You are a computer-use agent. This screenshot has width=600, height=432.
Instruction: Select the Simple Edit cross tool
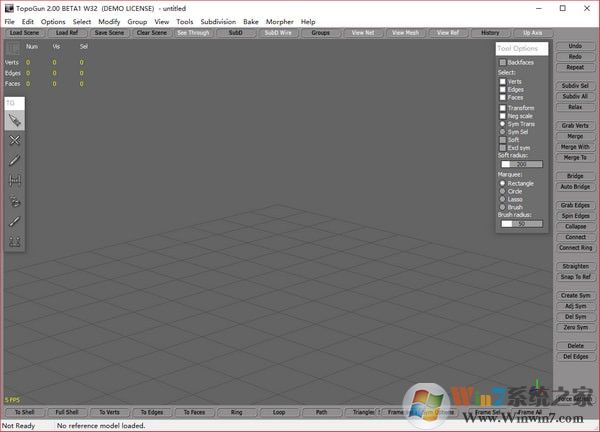click(14, 140)
